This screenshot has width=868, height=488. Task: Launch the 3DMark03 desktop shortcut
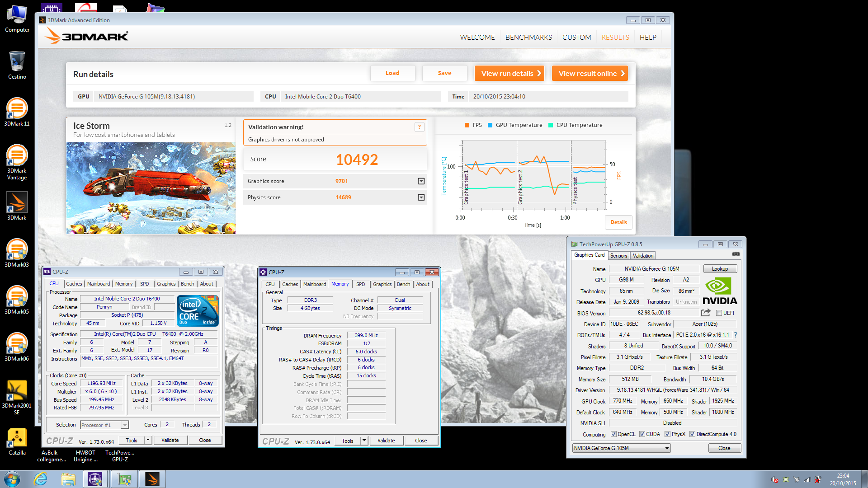[x=17, y=253]
